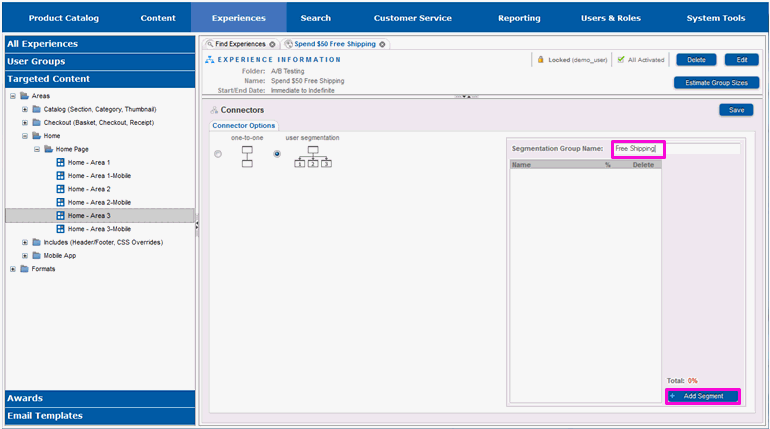Open the Reporting menu
The image size is (770, 429).
(x=519, y=18)
